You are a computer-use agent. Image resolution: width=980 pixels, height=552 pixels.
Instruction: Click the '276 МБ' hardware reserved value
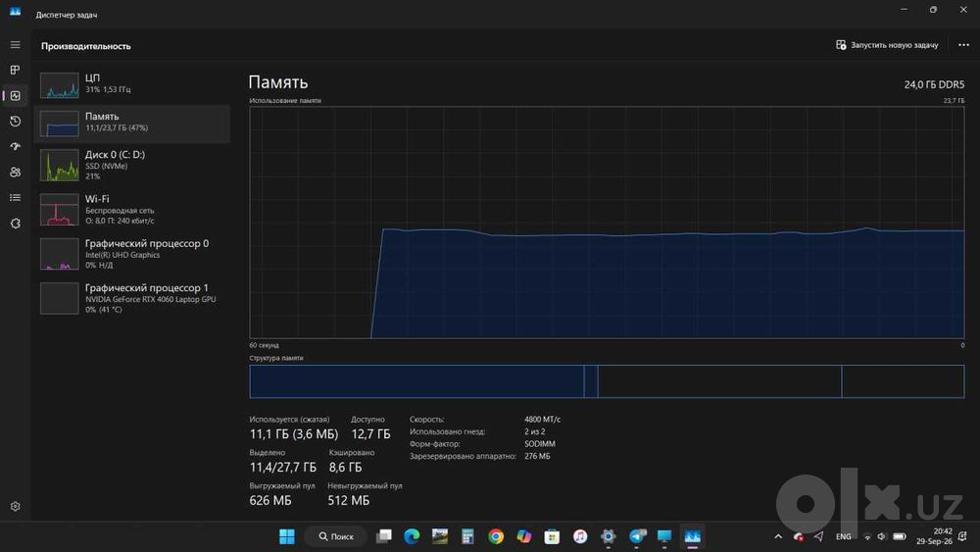point(537,456)
